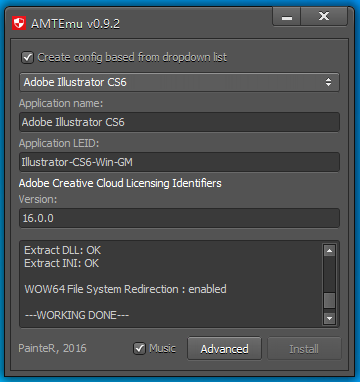This screenshot has width=360, height=382.
Task: Click the AMTEmu v0.9.2 title text
Action: (x=75, y=24)
